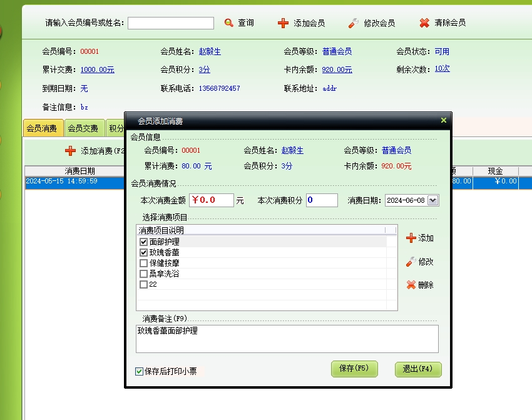Click the 修改会员 wrench icon

354,23
